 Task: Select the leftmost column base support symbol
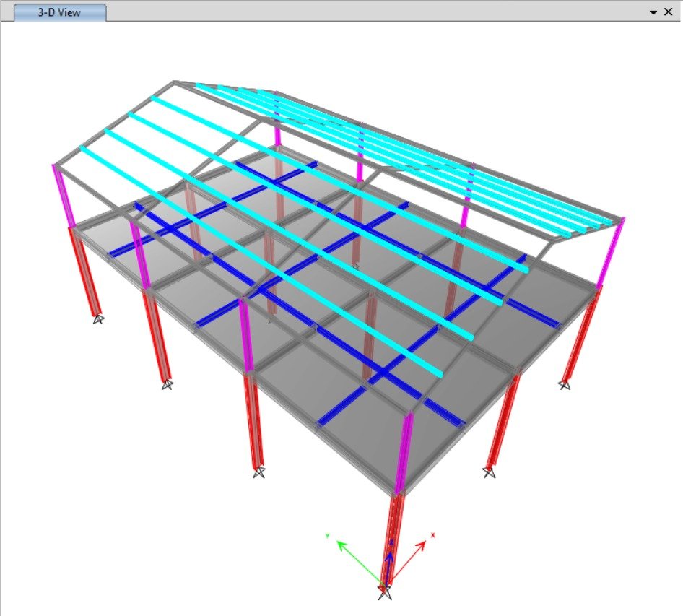pyautogui.click(x=97, y=318)
